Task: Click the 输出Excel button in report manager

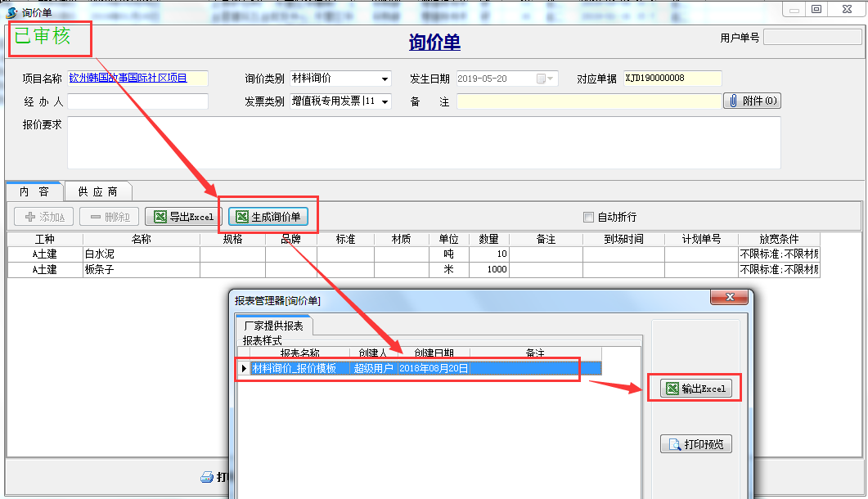Action: point(695,389)
